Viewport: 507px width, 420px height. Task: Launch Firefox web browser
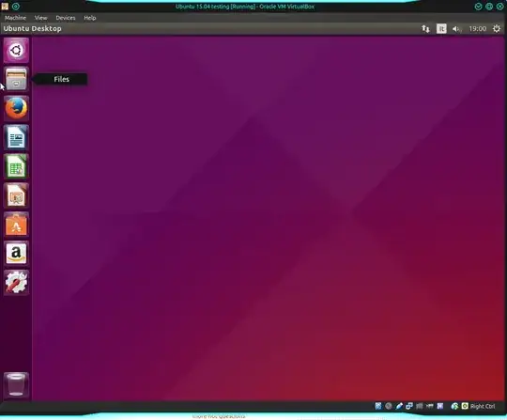[16, 108]
